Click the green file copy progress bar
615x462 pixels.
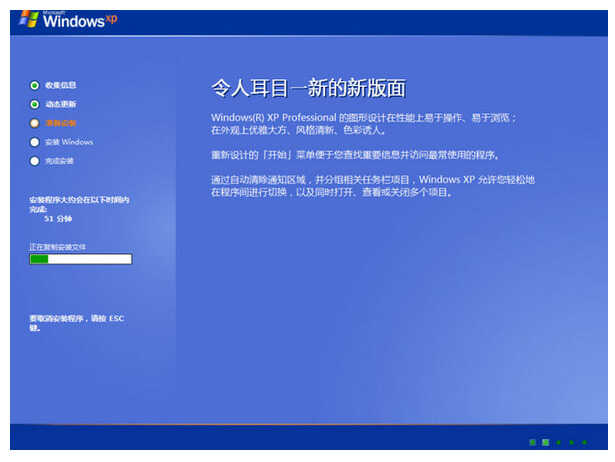pos(81,259)
